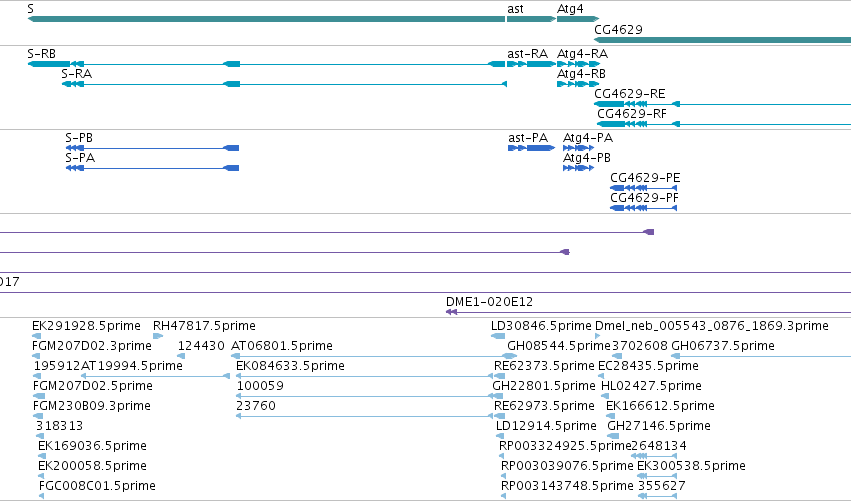Select the 2648134 feature
This screenshot has width=851, height=501.
tap(654, 456)
